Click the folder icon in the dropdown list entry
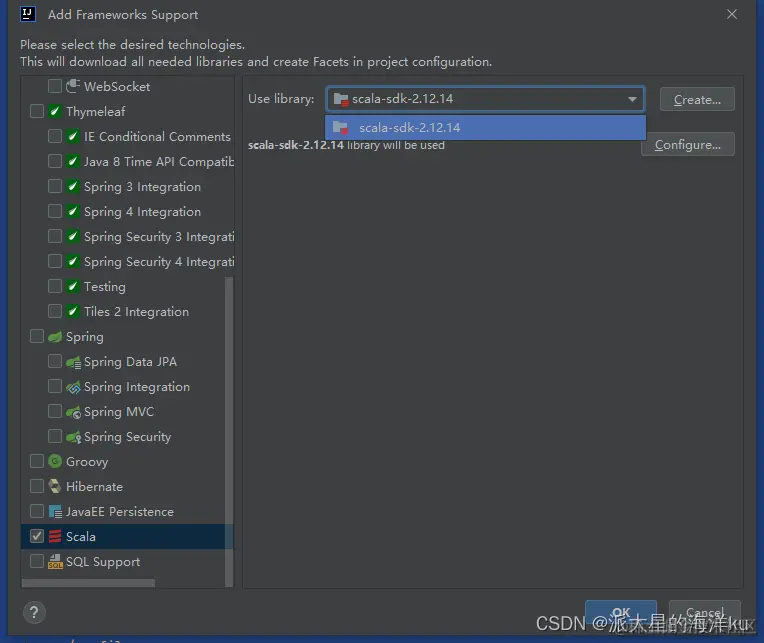 [x=340, y=128]
